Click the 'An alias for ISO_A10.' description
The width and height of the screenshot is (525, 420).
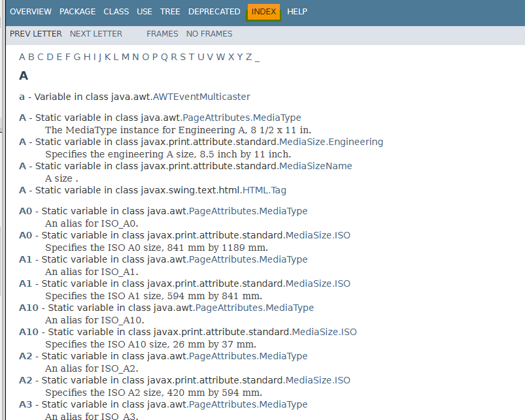95,320
